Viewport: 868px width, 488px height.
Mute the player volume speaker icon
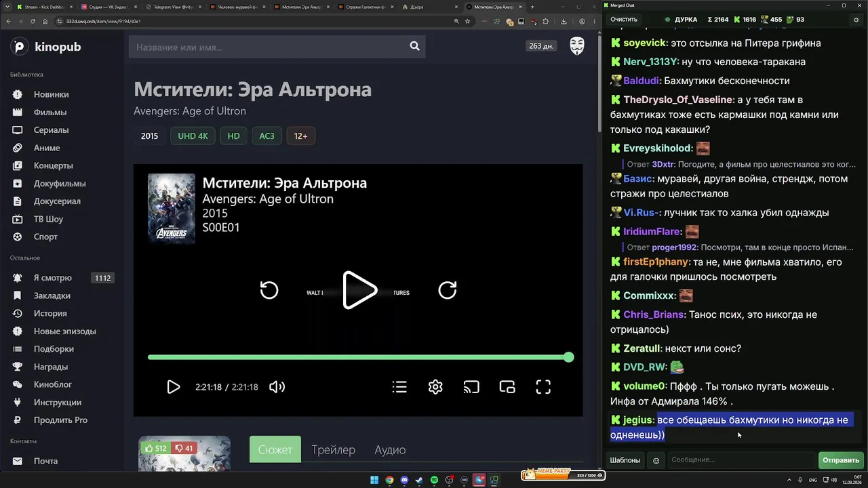tap(277, 387)
